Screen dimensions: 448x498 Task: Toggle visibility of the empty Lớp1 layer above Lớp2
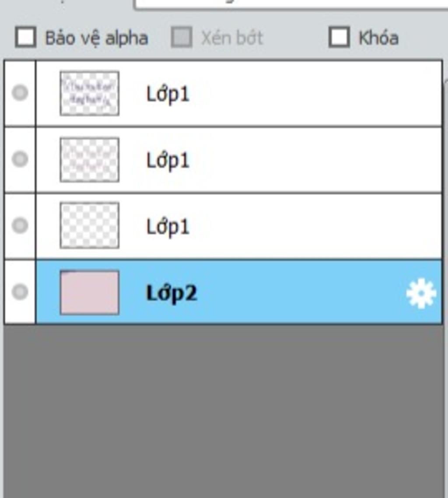(20, 225)
